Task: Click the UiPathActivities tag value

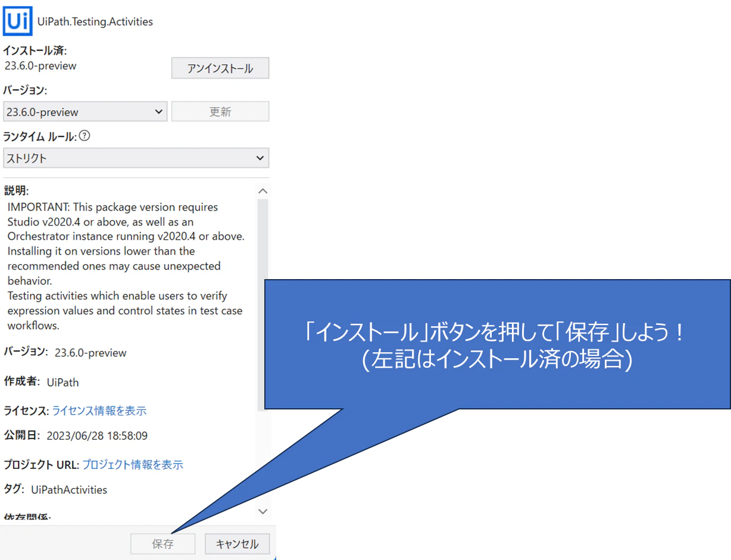Action: (69, 490)
